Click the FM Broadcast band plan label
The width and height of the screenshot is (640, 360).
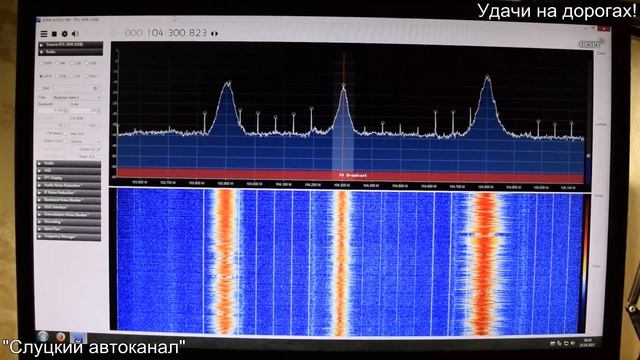pos(353,175)
